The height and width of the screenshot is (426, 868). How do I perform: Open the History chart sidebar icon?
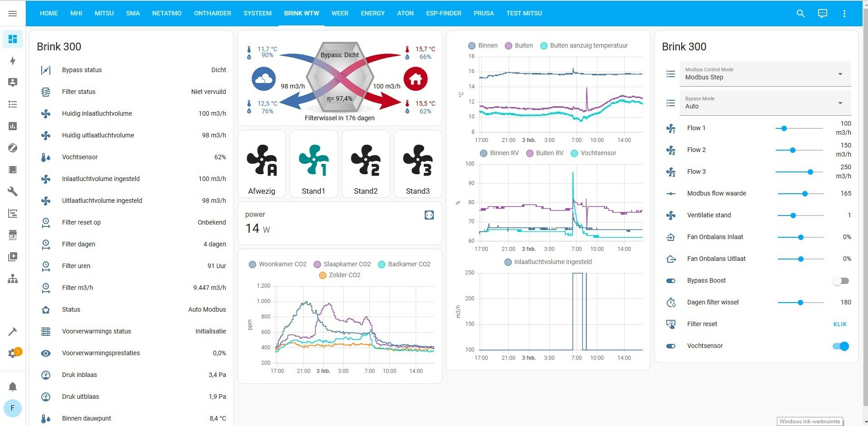coord(13,126)
